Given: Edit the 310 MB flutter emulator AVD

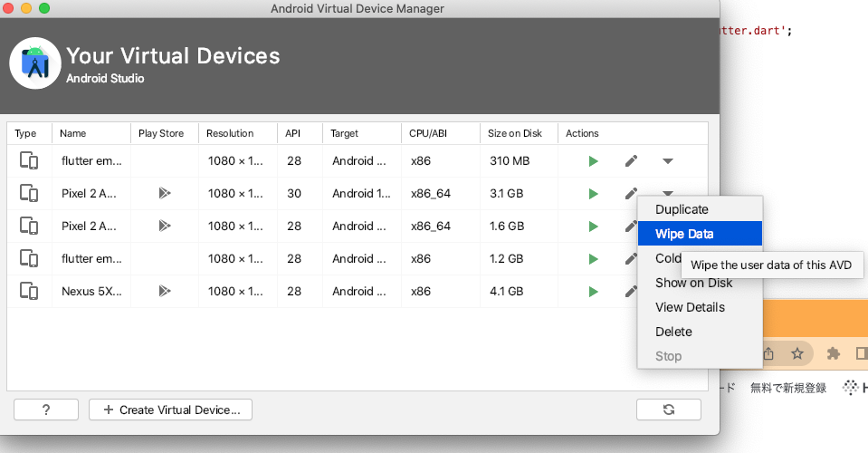Looking at the screenshot, I should [631, 161].
